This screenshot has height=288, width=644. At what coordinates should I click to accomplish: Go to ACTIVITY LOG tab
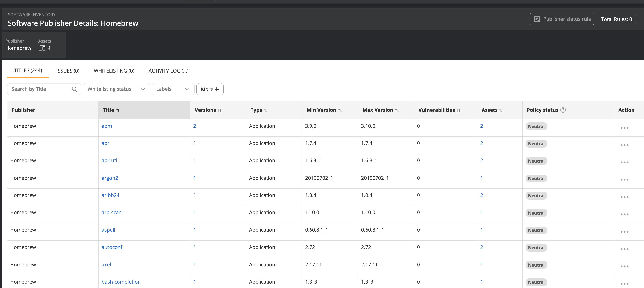click(168, 71)
